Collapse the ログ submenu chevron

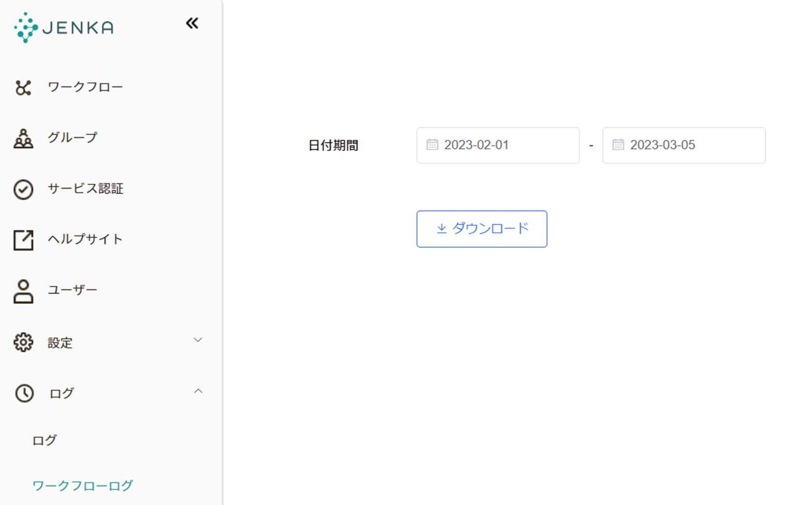[x=198, y=391]
